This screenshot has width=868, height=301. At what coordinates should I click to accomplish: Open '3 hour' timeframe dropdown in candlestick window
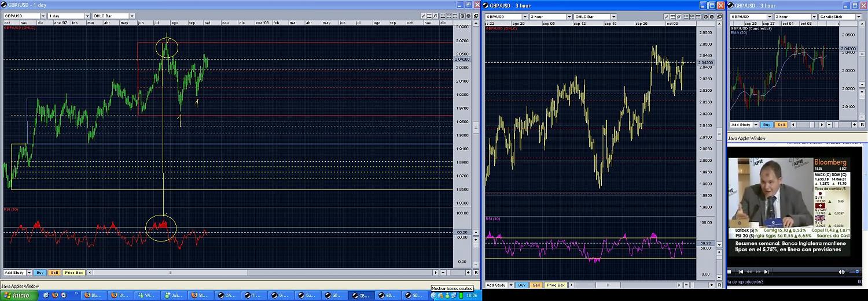(x=796, y=17)
